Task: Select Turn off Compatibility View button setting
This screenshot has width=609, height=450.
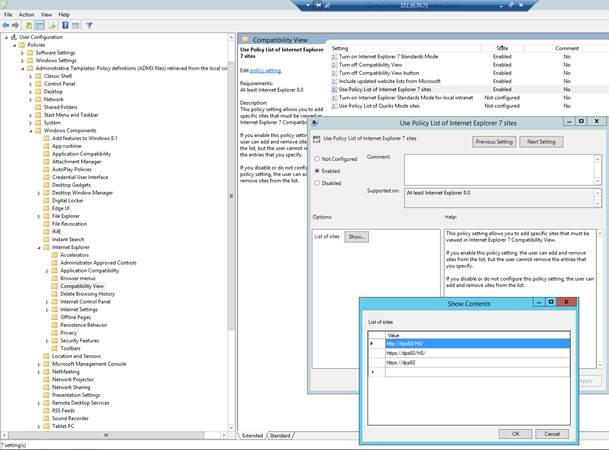Action: click(379, 73)
